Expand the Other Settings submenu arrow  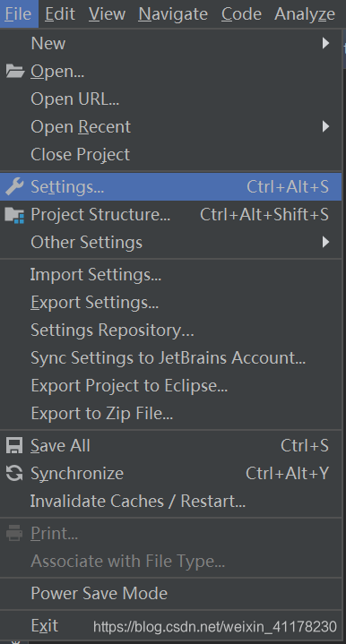(325, 243)
